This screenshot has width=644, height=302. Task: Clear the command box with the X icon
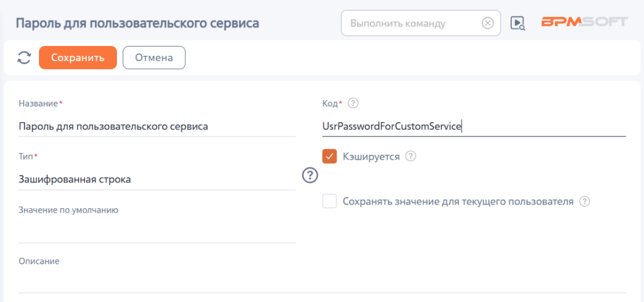click(x=487, y=23)
